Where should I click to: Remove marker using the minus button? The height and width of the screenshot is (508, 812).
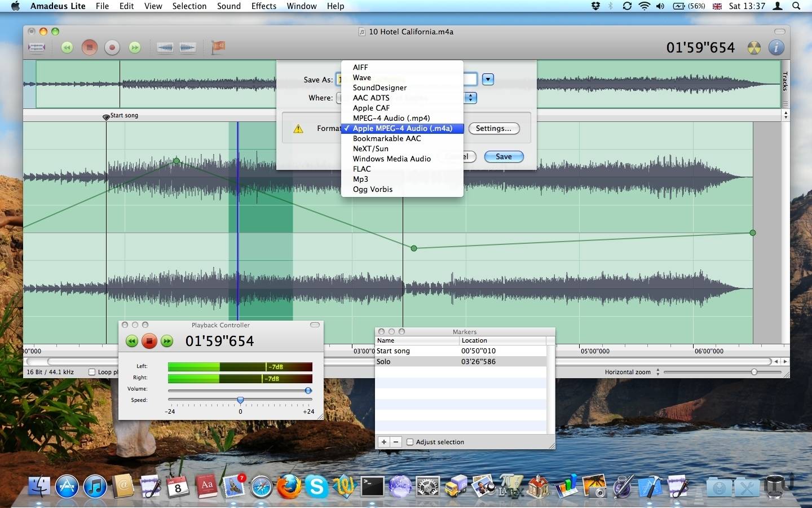coord(396,442)
